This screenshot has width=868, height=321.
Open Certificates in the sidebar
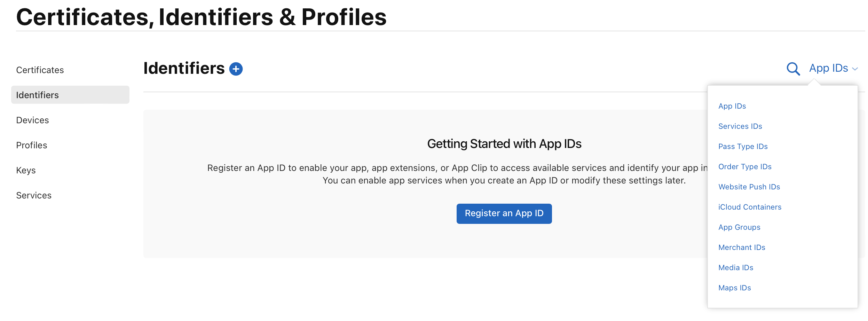click(40, 70)
